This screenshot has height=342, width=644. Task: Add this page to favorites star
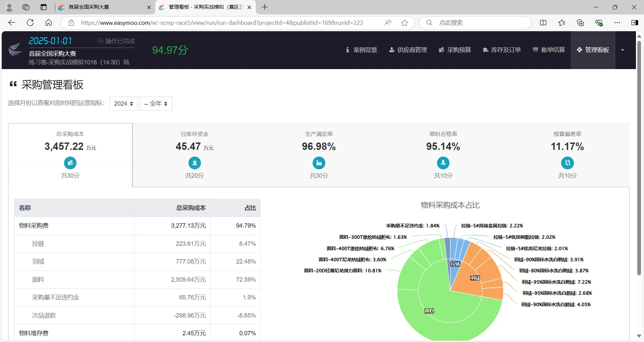(x=405, y=23)
